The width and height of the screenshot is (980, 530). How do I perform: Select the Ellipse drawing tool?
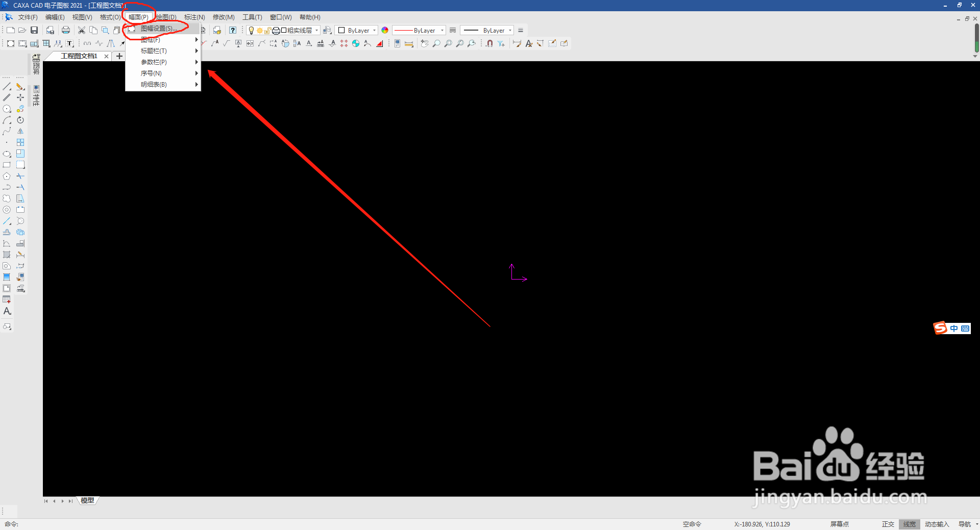(7, 154)
